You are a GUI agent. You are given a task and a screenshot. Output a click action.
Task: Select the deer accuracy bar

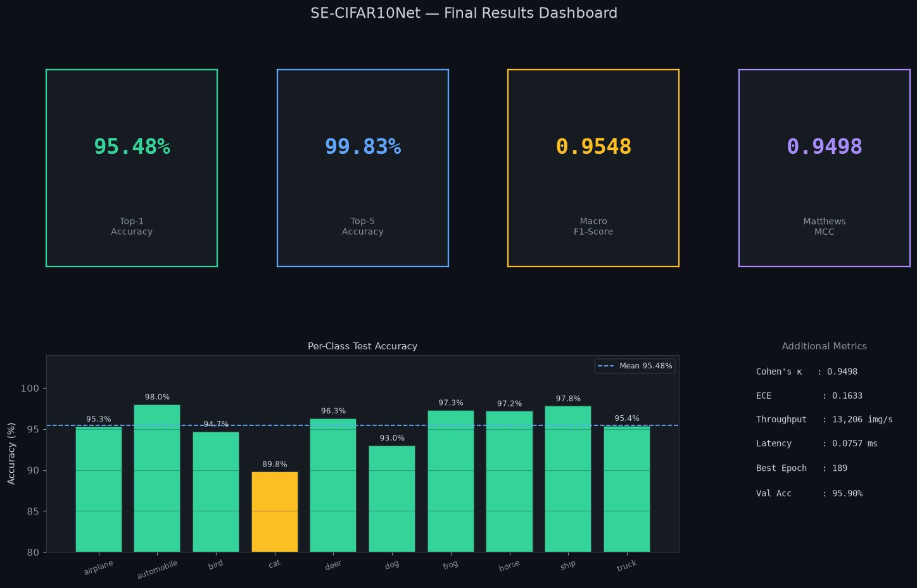[333, 485]
